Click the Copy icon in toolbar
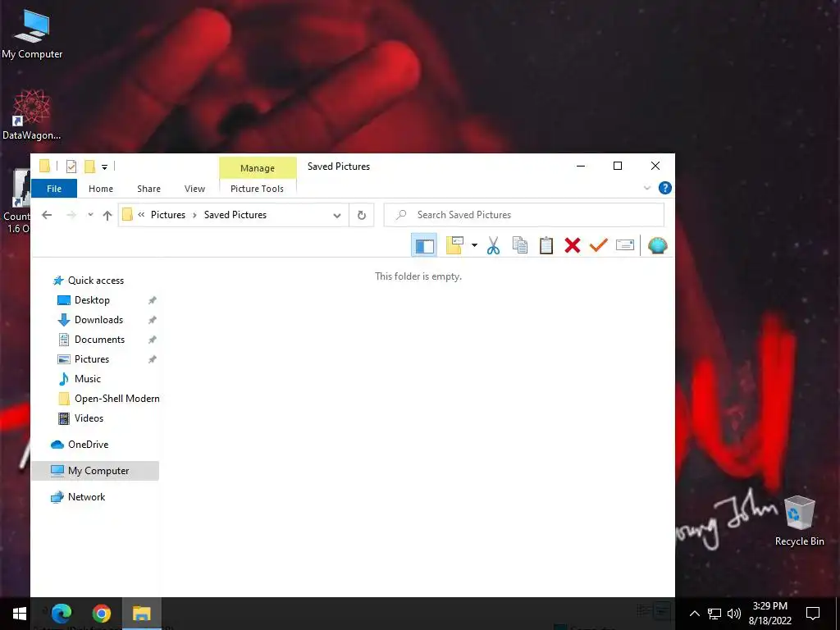Image resolution: width=840 pixels, height=630 pixels. point(519,245)
